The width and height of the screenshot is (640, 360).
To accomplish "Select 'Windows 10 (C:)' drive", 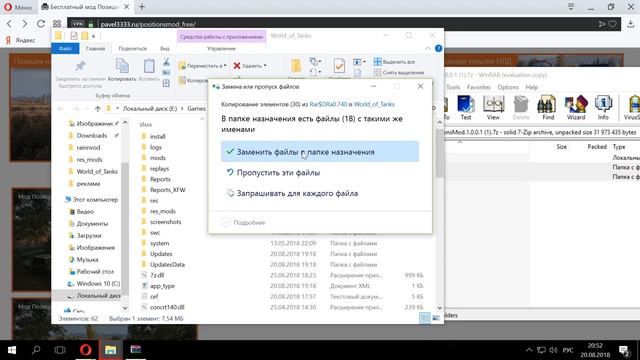I will point(98,283).
